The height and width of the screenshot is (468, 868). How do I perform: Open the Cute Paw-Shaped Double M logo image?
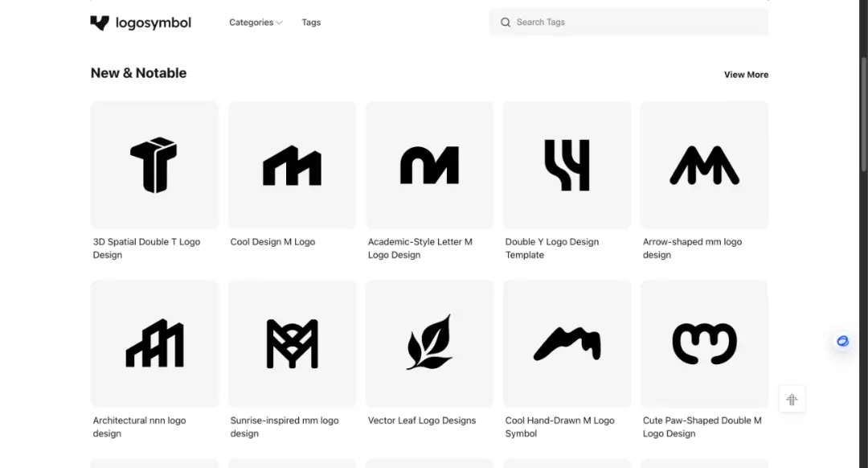coord(704,344)
